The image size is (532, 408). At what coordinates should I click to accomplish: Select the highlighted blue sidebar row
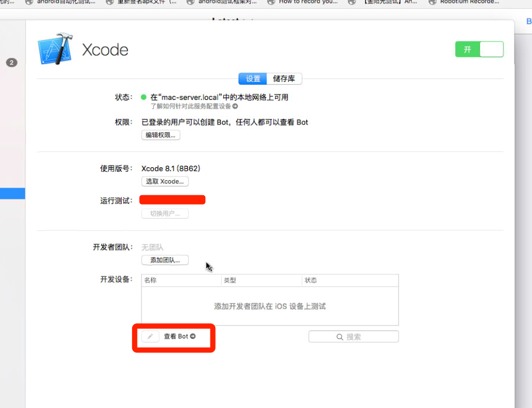[x=12, y=193]
